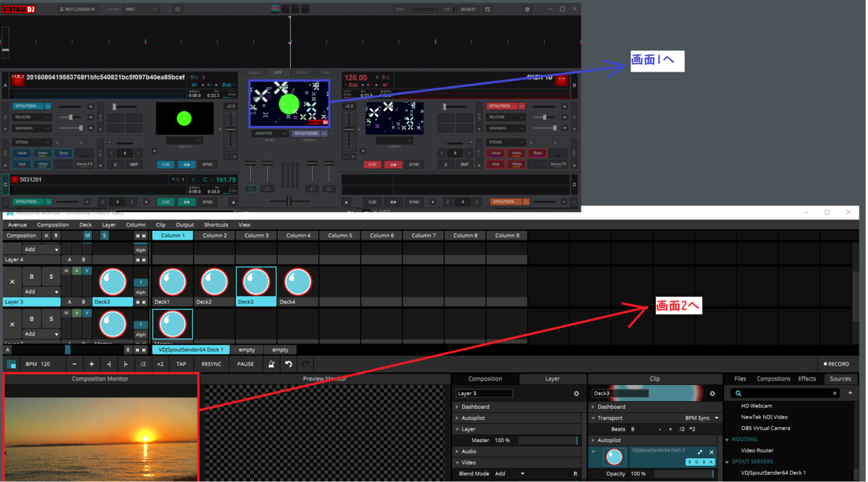Click VirtualDJ deck B play/pause button
Image resolution: width=868 pixels, height=482 pixels.
coord(393,164)
